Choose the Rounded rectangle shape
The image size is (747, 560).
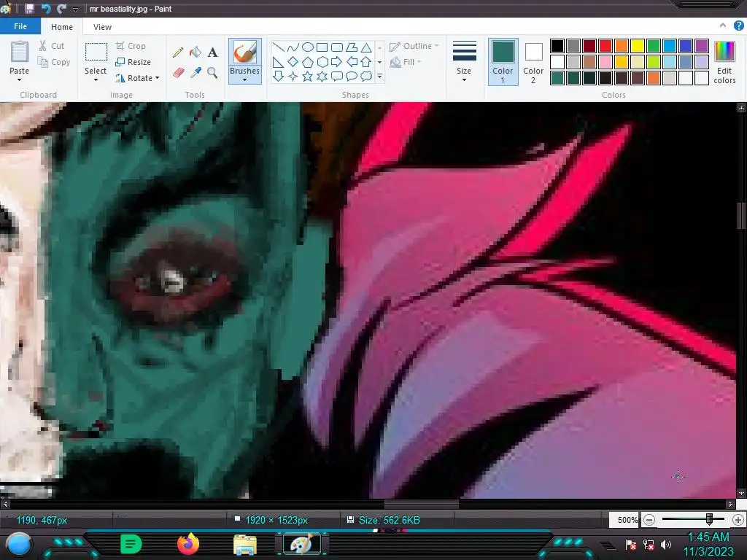click(x=337, y=47)
